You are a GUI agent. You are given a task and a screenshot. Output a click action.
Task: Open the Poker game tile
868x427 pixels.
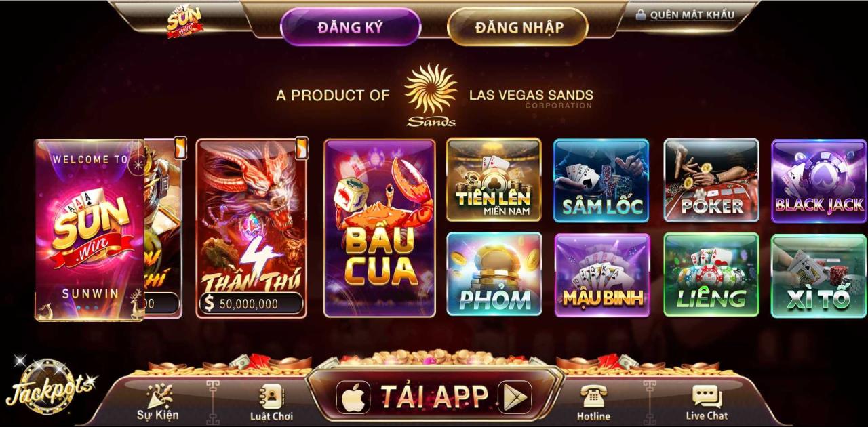tap(711, 180)
